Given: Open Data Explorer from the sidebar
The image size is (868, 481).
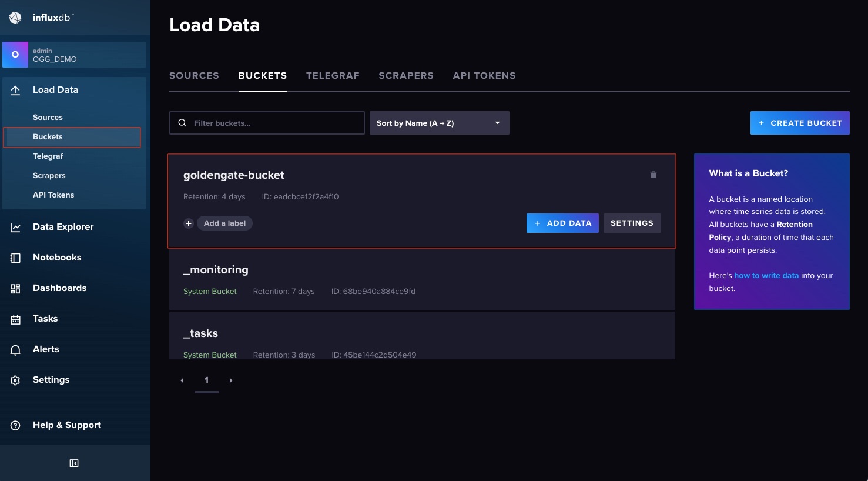Looking at the screenshot, I should (63, 227).
